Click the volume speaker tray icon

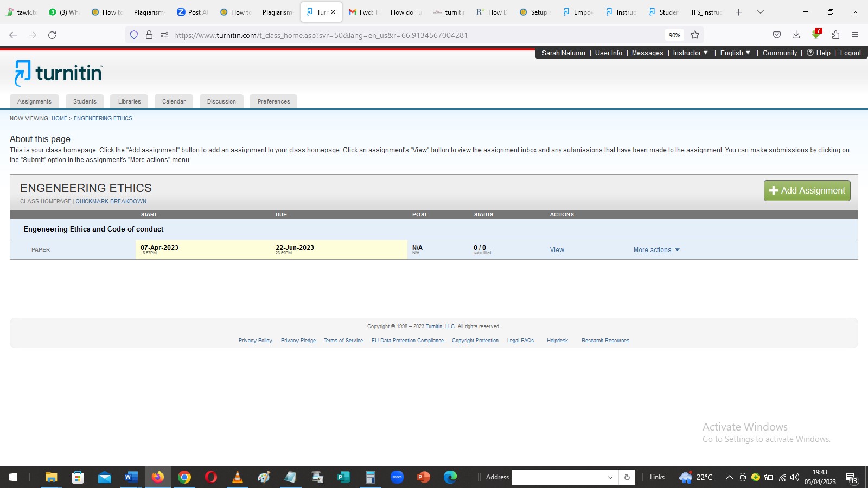[x=795, y=477]
